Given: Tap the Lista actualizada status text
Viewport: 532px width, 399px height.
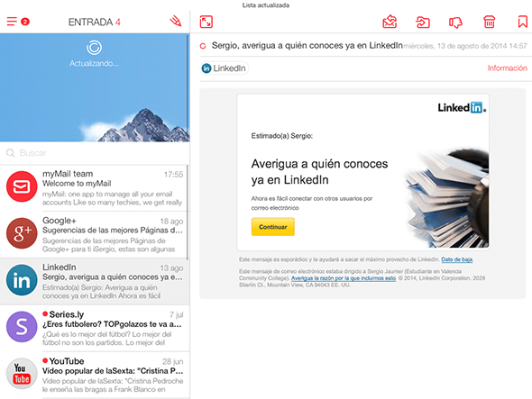Looking at the screenshot, I should tap(266, 5).
